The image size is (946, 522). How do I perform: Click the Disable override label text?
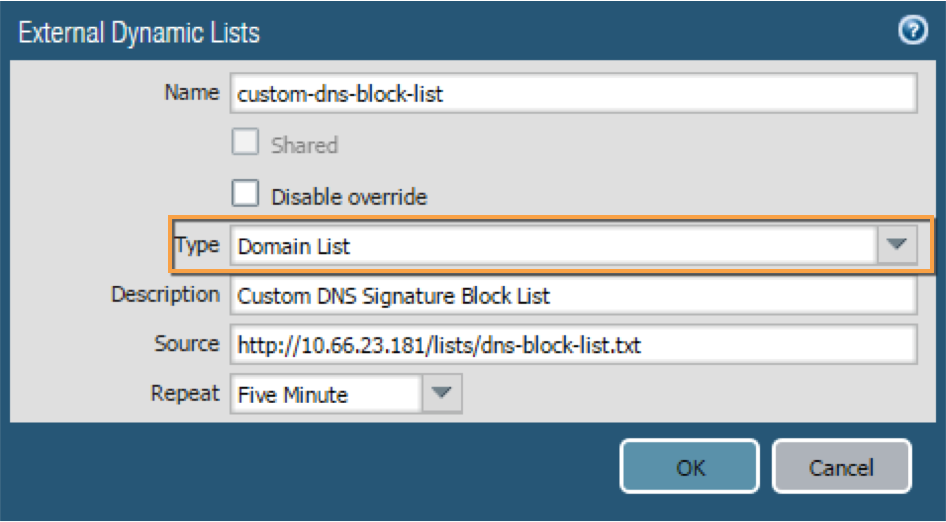pos(349,197)
